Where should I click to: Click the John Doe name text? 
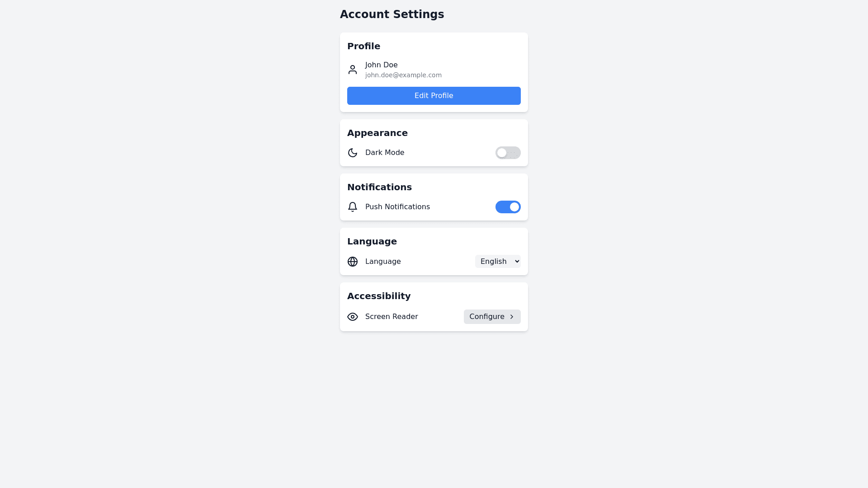[382, 65]
